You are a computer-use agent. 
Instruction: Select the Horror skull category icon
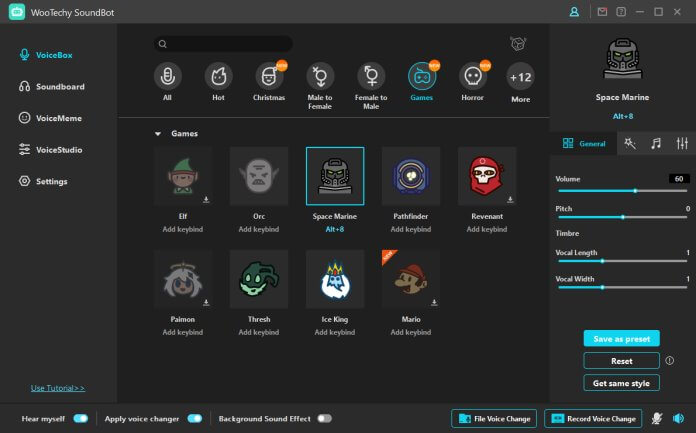tap(473, 76)
